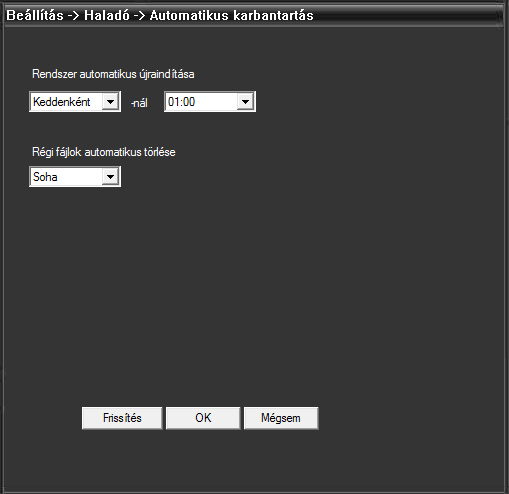Click the empty area below the Mégsem button
Image resolution: width=509 pixels, height=494 pixels.
point(281,460)
